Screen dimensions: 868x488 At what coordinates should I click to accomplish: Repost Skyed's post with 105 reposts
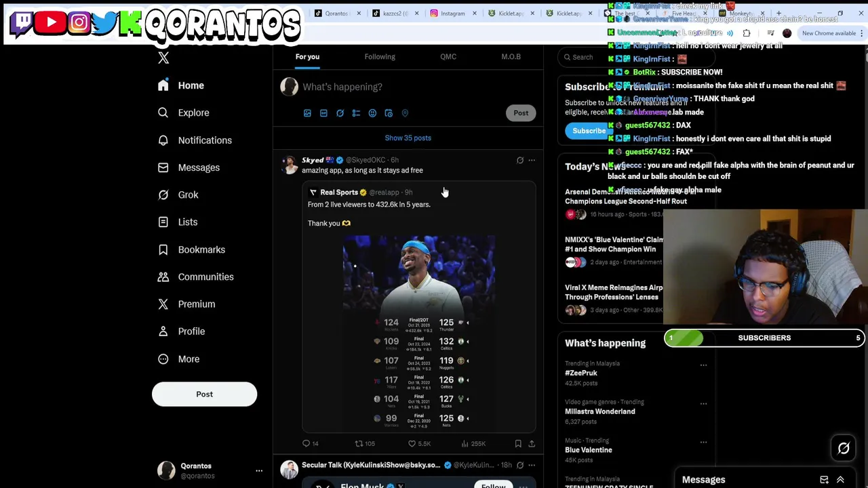coord(365,444)
